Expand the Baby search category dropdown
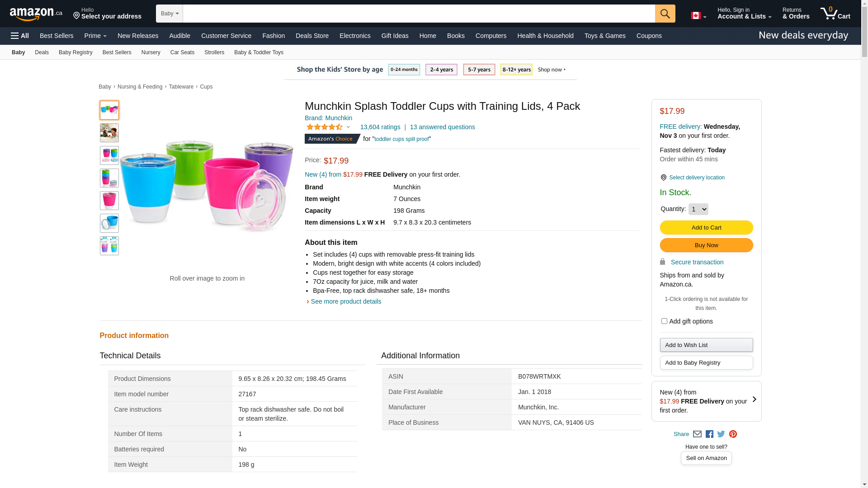Image resolution: width=868 pixels, height=488 pixels. tap(170, 14)
